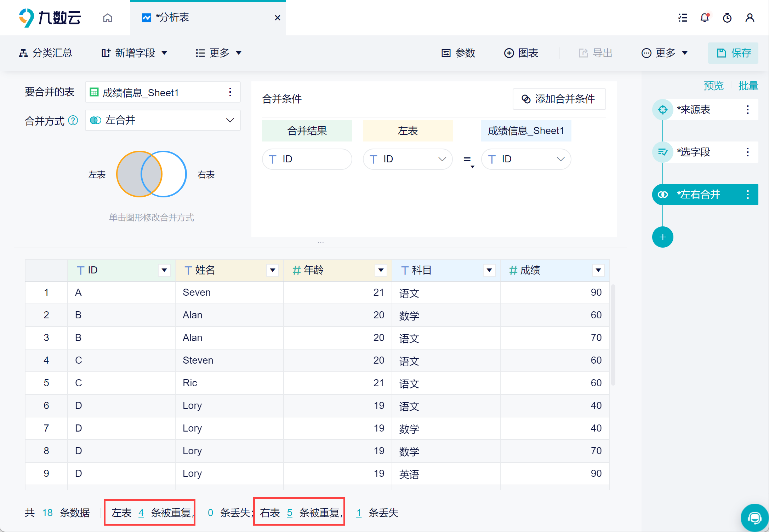Open the task list icon
This screenshot has height=532, width=769.
(x=683, y=18)
